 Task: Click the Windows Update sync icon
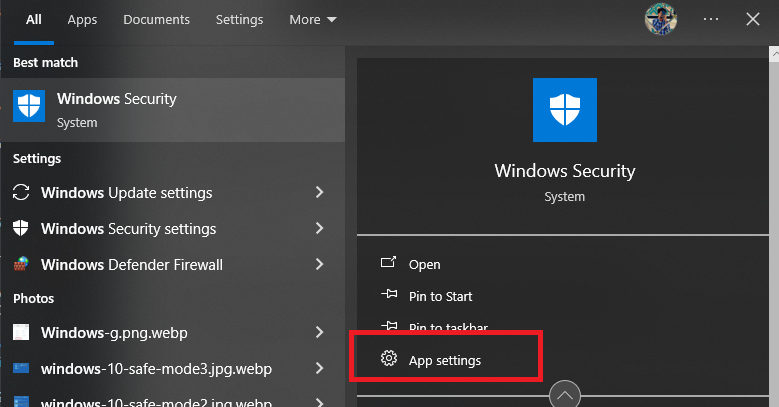click(21, 193)
